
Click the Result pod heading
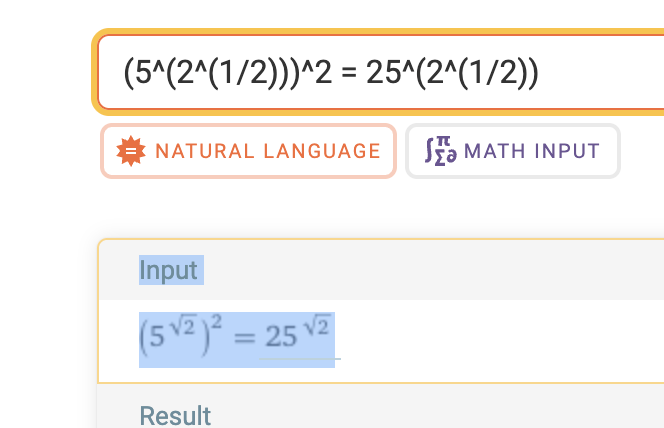[x=175, y=415]
